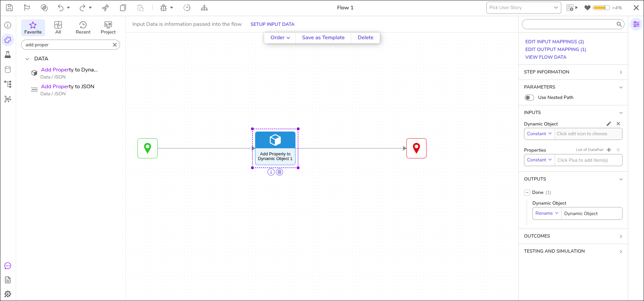The height and width of the screenshot is (301, 644).
Task: Open the Constant dropdown for Dynamic Object input
Action: pyautogui.click(x=539, y=134)
